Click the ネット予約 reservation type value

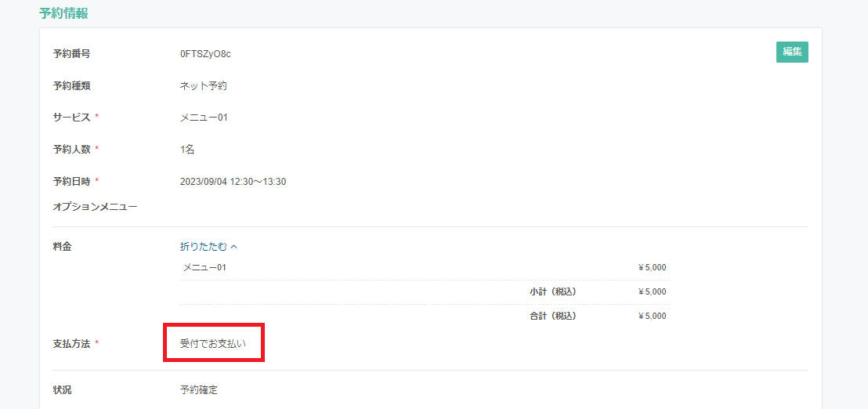pos(204,85)
